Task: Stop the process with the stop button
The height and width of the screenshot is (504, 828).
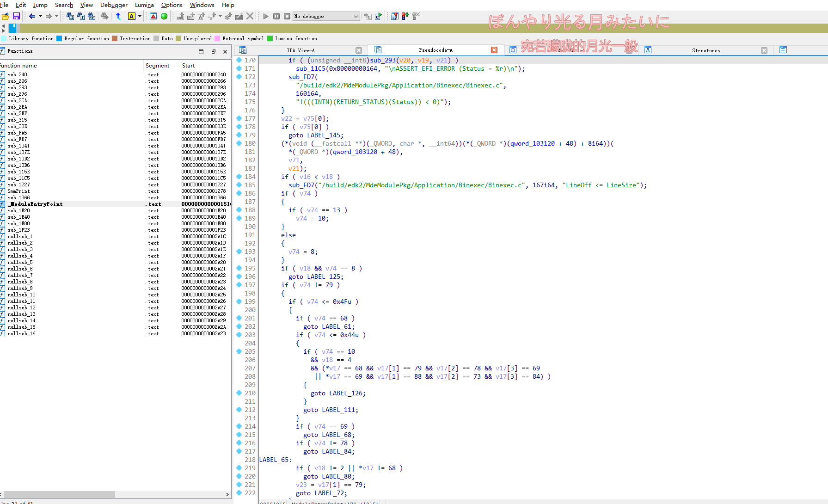Action: (287, 16)
